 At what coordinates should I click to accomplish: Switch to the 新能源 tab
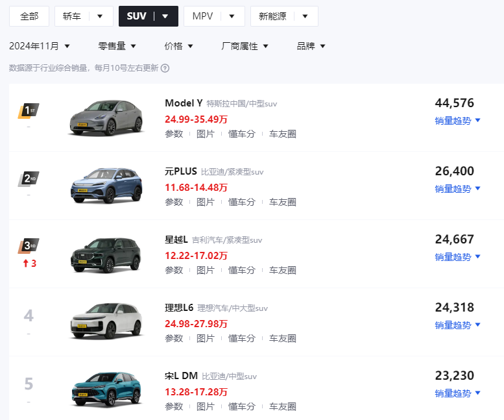point(272,16)
